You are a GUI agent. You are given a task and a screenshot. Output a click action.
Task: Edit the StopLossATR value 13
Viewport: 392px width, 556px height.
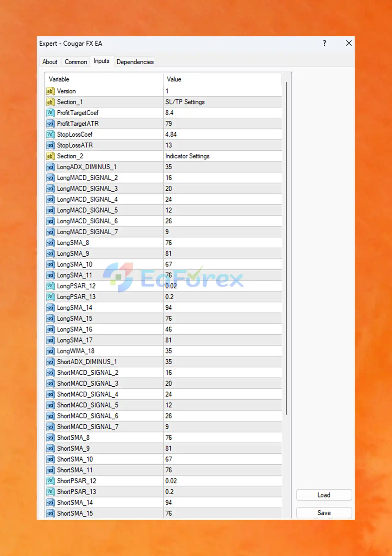pos(223,145)
